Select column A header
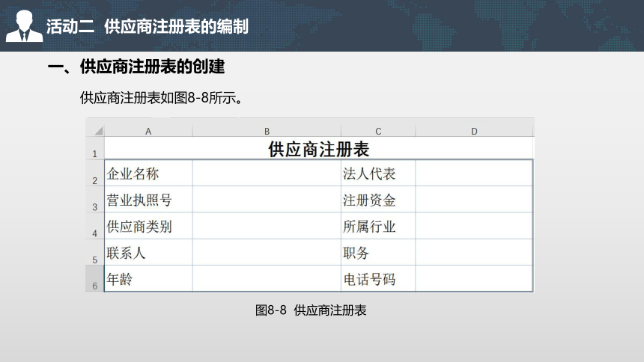Screen dimensions: 644x362 148,132
